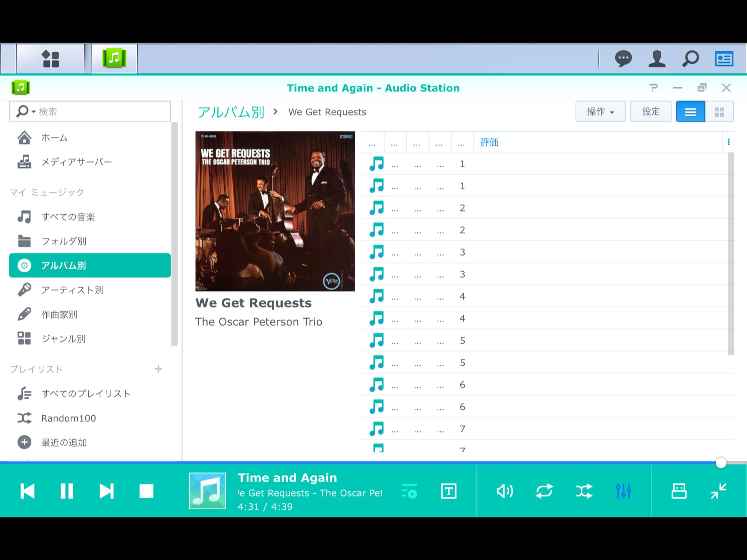This screenshot has height=560, width=747.
Task: Open the notifications chat bubble icon
Action: (623, 59)
